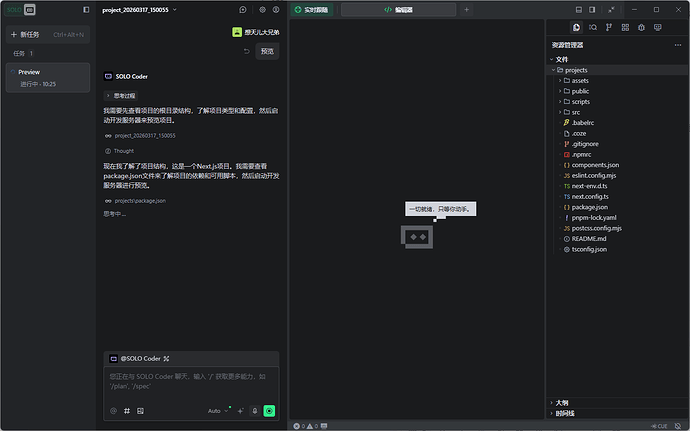
Task: Click the 新任务 new task button
Action: click(x=29, y=34)
